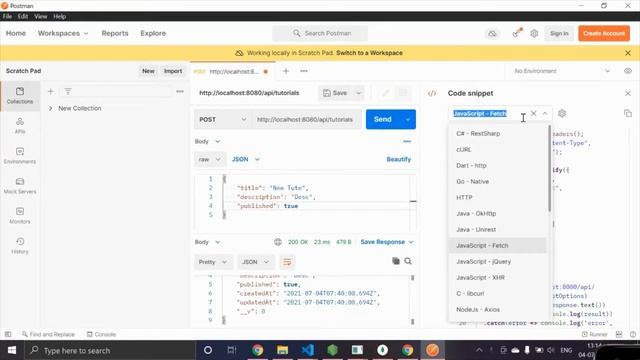The image size is (640, 360).
Task: Select JavaScript - XHR language
Action: [x=498, y=278]
